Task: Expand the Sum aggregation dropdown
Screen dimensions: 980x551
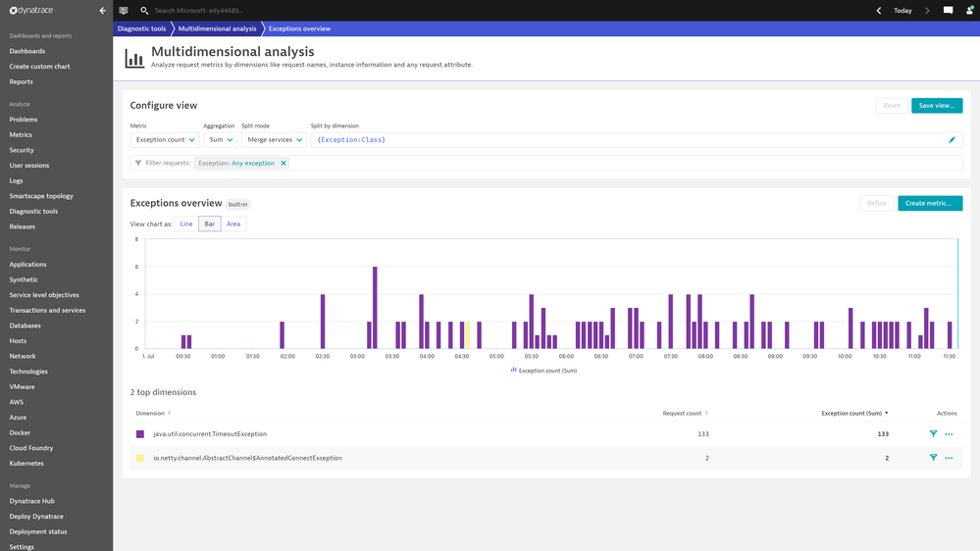Action: 221,140
